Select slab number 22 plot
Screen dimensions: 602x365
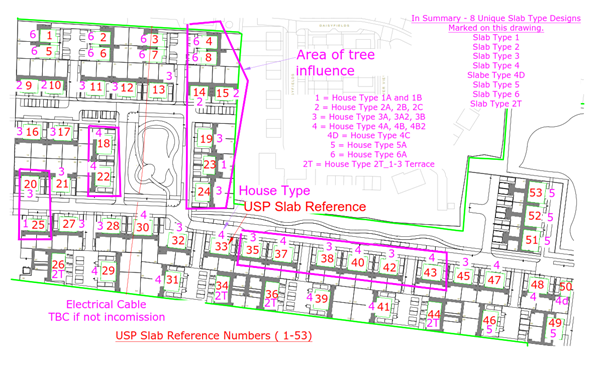pos(103,177)
